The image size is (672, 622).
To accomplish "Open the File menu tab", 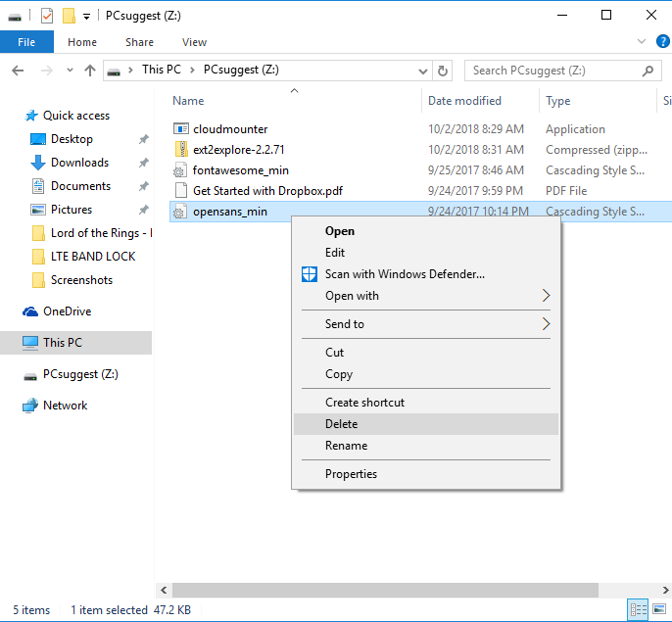I will pos(26,42).
